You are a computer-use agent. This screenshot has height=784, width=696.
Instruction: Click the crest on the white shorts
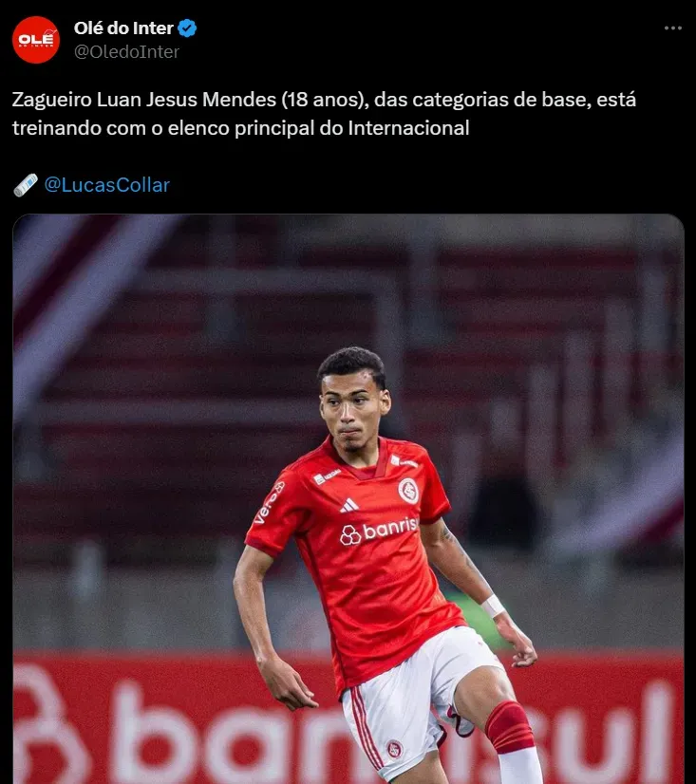click(x=394, y=749)
